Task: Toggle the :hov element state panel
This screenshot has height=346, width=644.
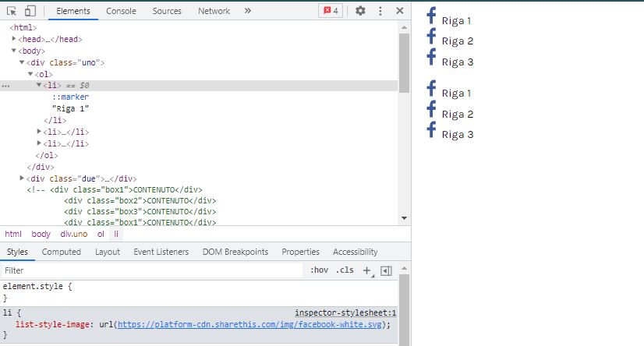Action: (319, 270)
